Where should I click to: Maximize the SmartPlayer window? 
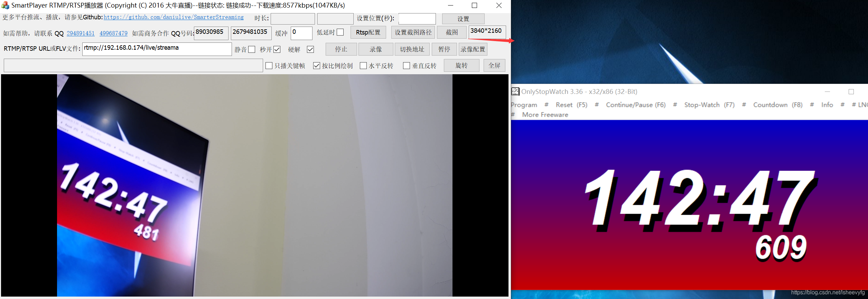(474, 6)
